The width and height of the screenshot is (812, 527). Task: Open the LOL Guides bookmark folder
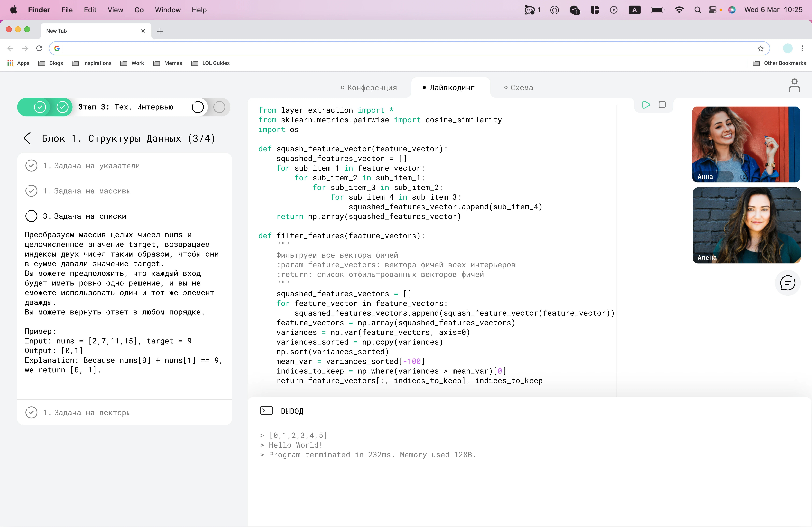pos(211,63)
